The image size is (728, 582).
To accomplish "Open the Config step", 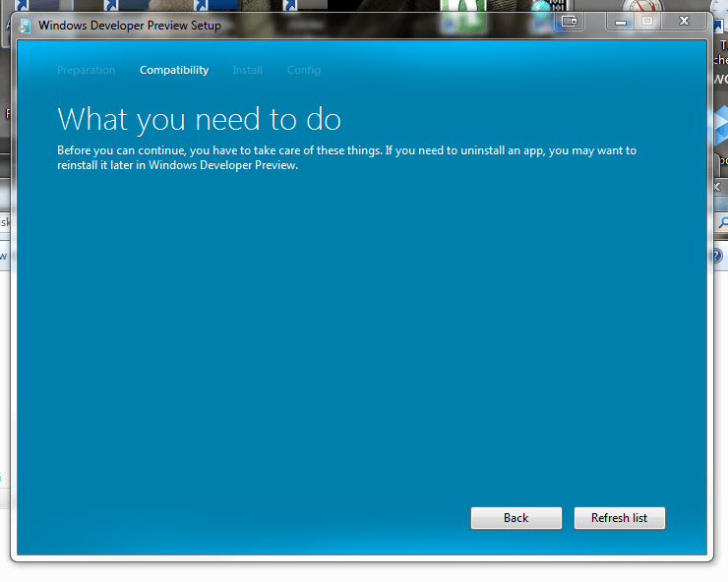I will (x=303, y=70).
